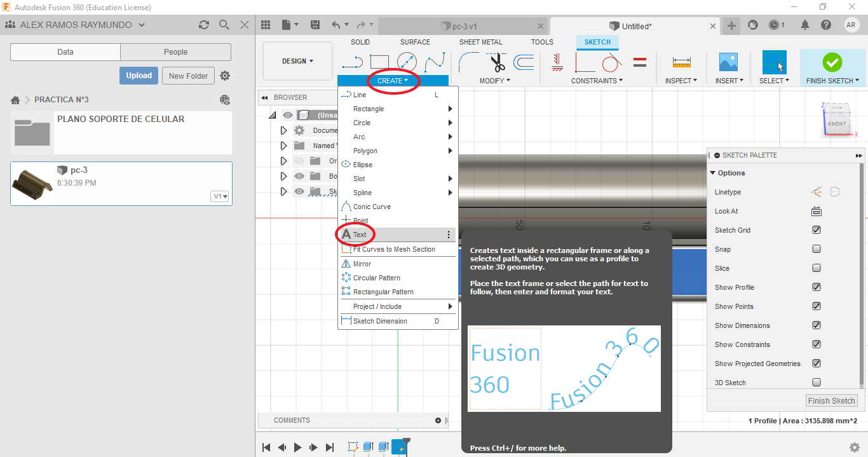Screen dimensions: 868x457
Task: Switch to the People tab in data panel
Action: point(175,52)
